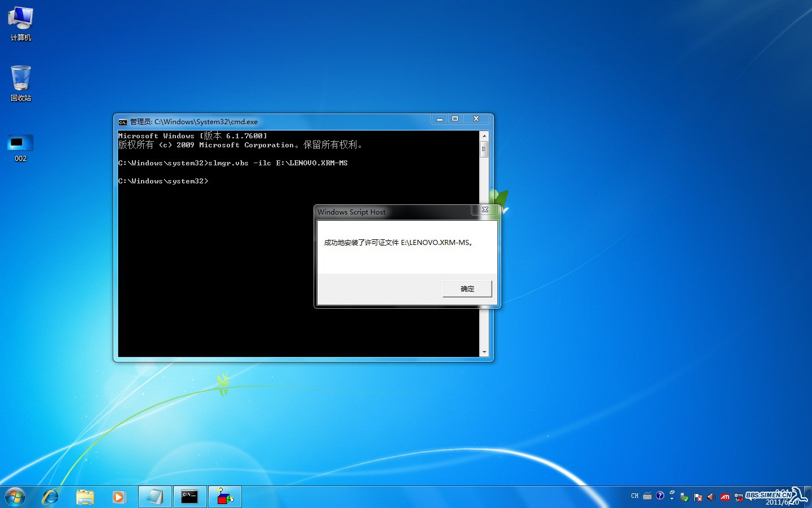The width and height of the screenshot is (812, 508).
Task: Click the Show desktop strip at taskbar end
Action: tap(808, 497)
